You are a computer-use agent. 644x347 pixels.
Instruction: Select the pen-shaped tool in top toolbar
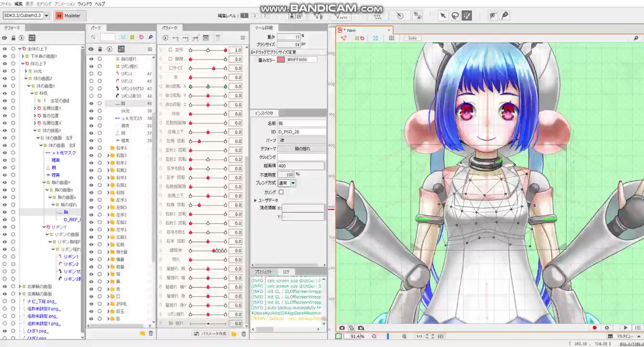[505, 16]
